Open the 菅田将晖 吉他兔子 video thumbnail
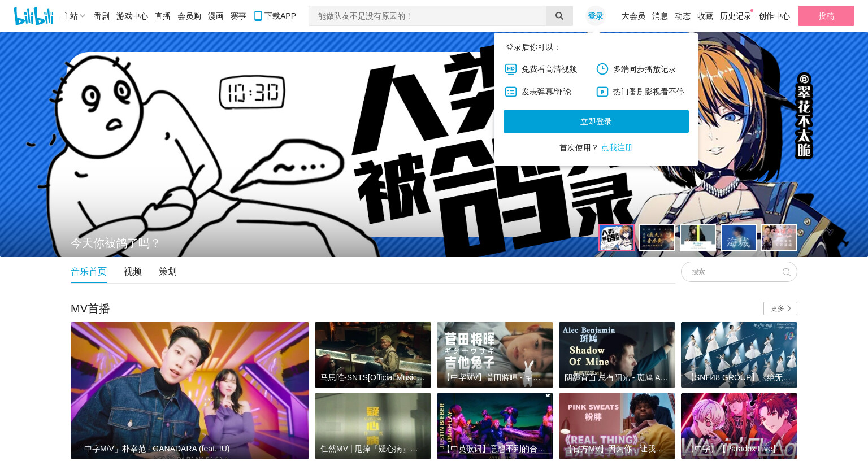 495,355
